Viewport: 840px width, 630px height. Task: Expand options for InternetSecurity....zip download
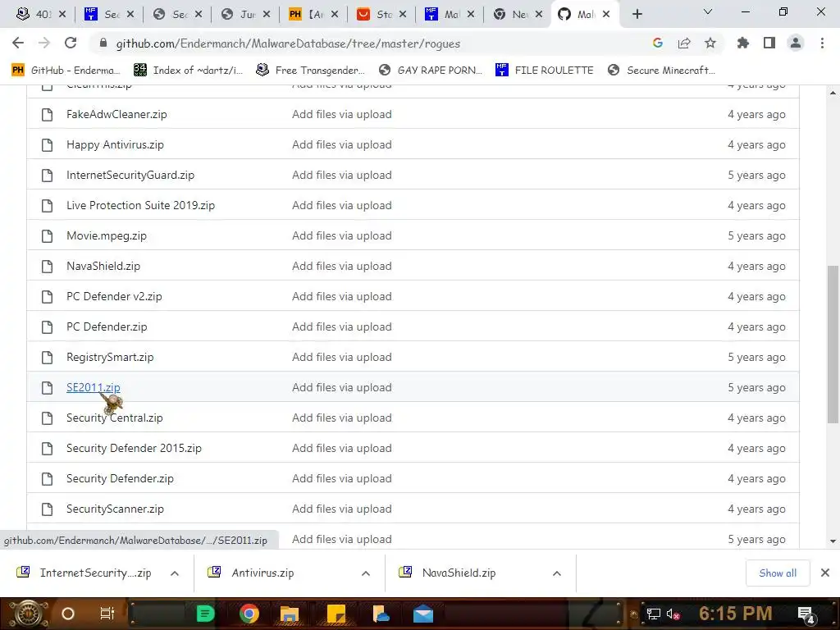[175, 573]
